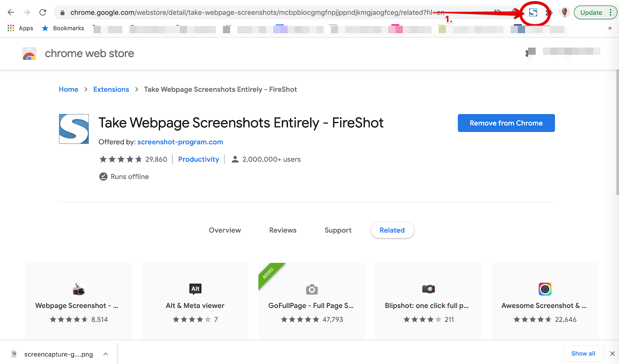Viewport: 619px width, 364px height.
Task: Switch to the Reviews tab
Action: pos(283,230)
